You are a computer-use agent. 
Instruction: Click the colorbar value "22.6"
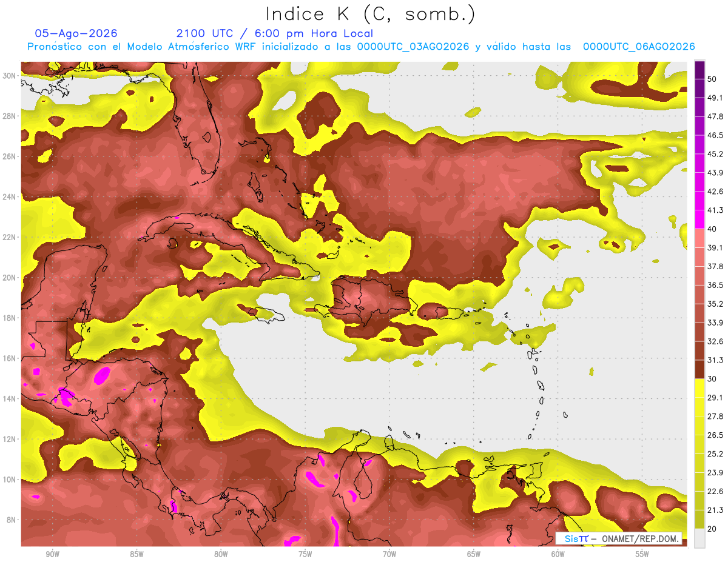pos(715,492)
